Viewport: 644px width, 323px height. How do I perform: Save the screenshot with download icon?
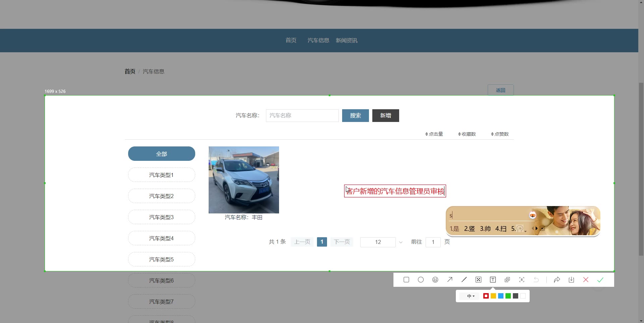(571, 280)
